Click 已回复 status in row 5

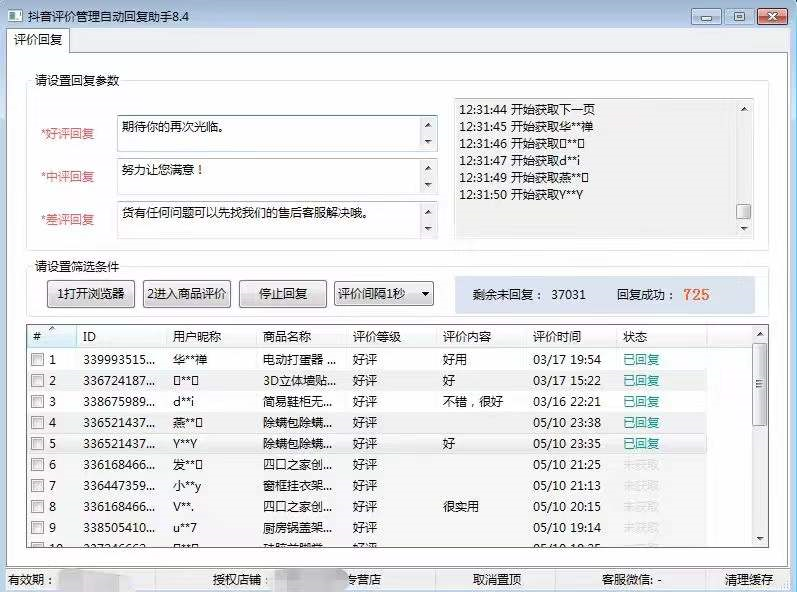coord(641,444)
